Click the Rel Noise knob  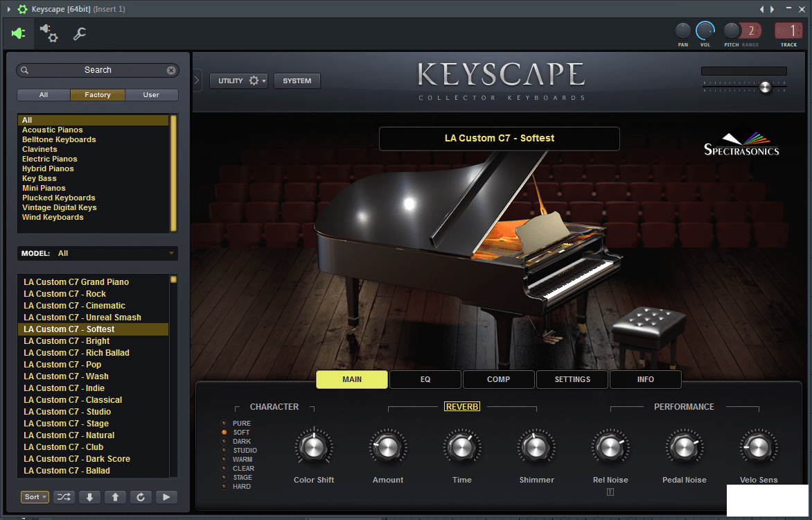coord(610,447)
